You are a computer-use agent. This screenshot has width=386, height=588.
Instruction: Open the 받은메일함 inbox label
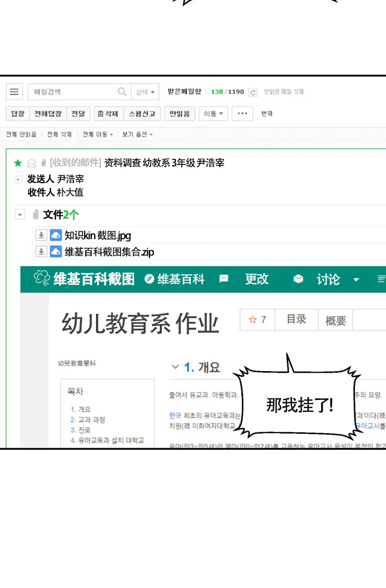click(184, 92)
